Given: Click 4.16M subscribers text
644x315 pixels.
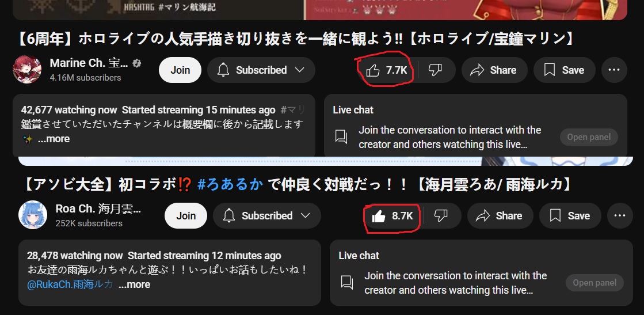Looking at the screenshot, I should (x=85, y=78).
